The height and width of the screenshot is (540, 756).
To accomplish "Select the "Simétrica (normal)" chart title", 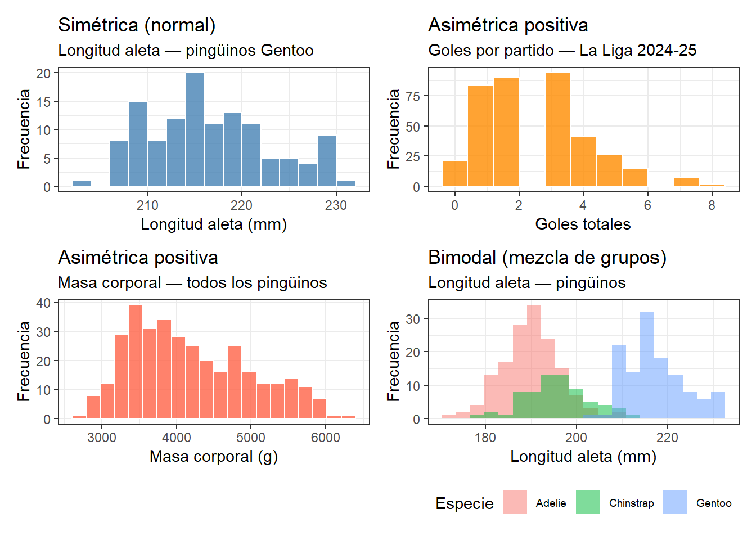I will click(137, 25).
